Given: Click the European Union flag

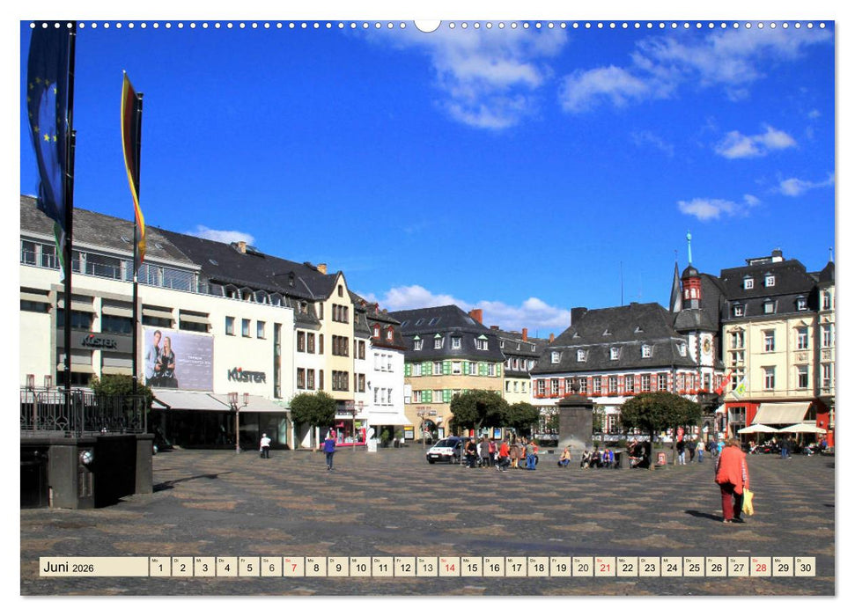Looking at the screenshot, I should click(48, 123).
